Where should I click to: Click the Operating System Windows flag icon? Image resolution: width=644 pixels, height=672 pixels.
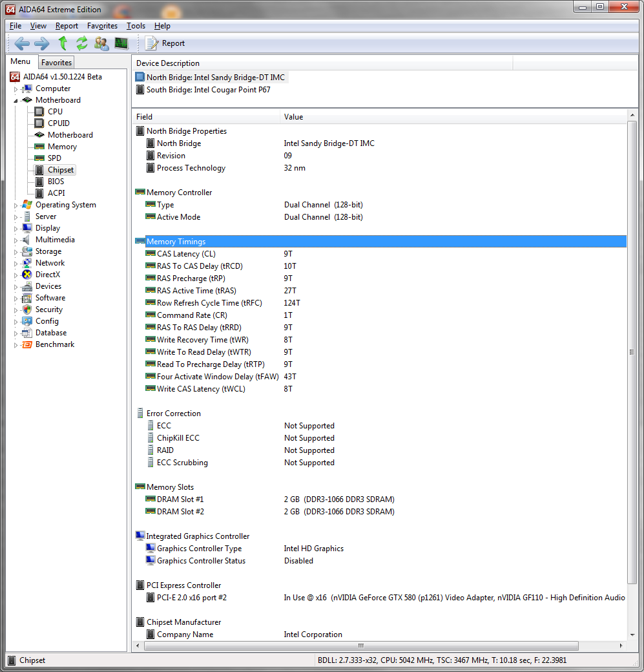(27, 205)
